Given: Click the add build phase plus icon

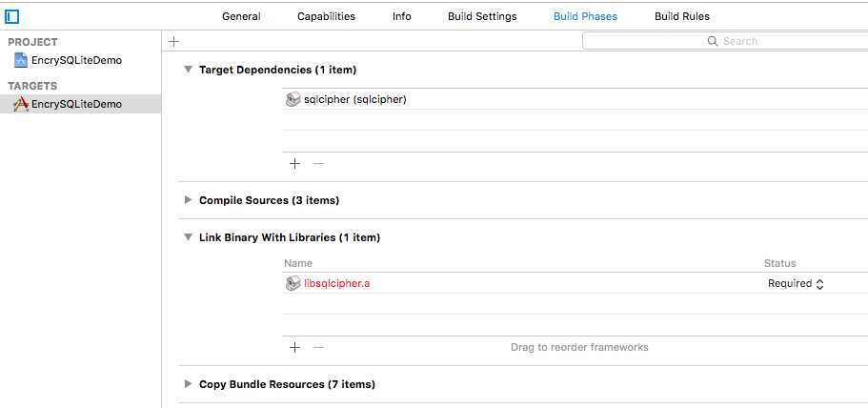Looking at the screenshot, I should 173,42.
